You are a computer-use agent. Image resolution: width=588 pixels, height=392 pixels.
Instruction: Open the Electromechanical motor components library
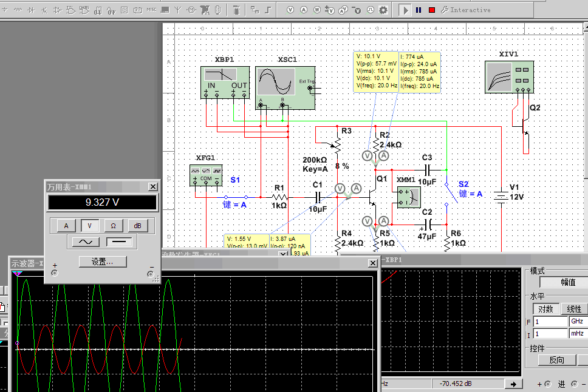[191, 10]
